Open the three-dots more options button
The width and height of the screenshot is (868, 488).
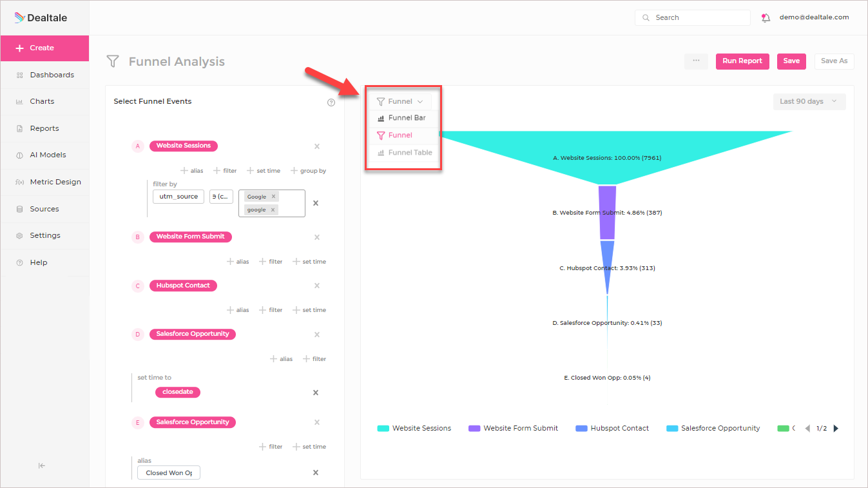point(696,61)
